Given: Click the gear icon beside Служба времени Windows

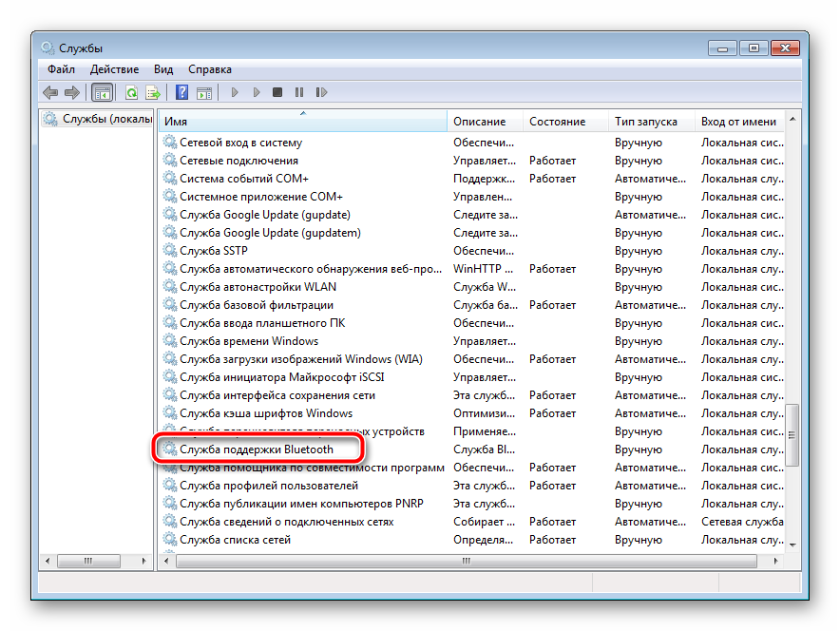Looking at the screenshot, I should pos(170,341).
